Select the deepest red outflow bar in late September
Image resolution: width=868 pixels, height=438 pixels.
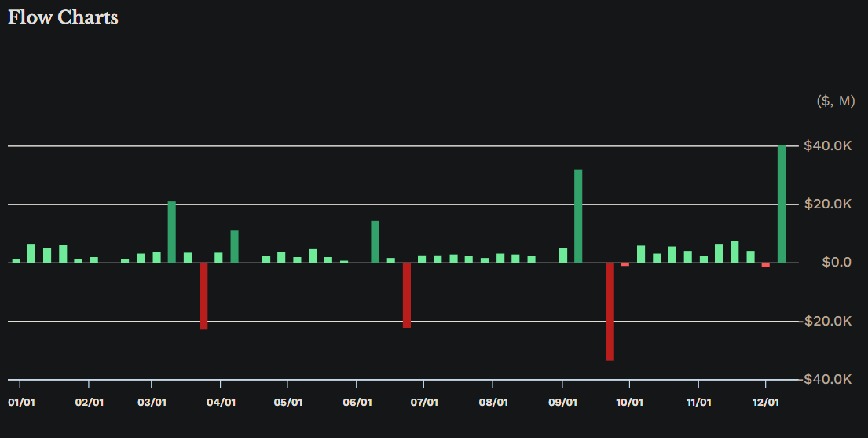coord(610,311)
